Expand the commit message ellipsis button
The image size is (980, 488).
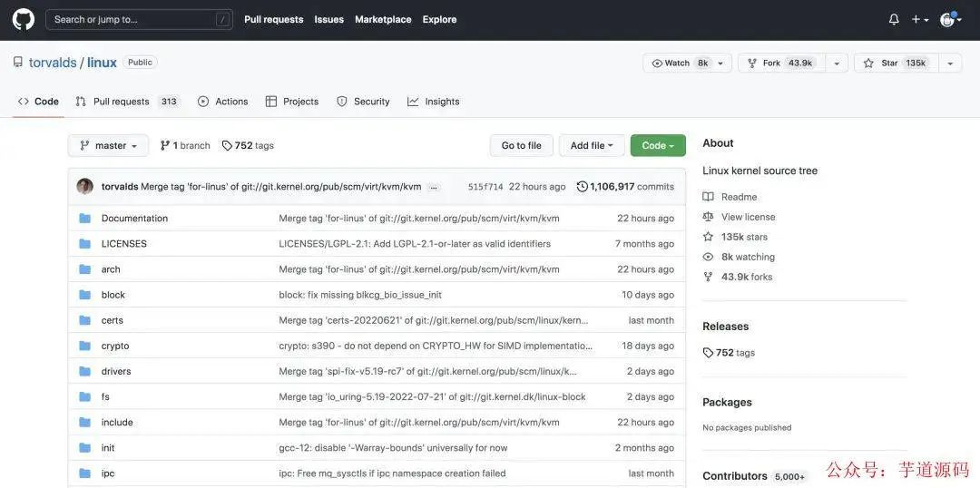434,187
